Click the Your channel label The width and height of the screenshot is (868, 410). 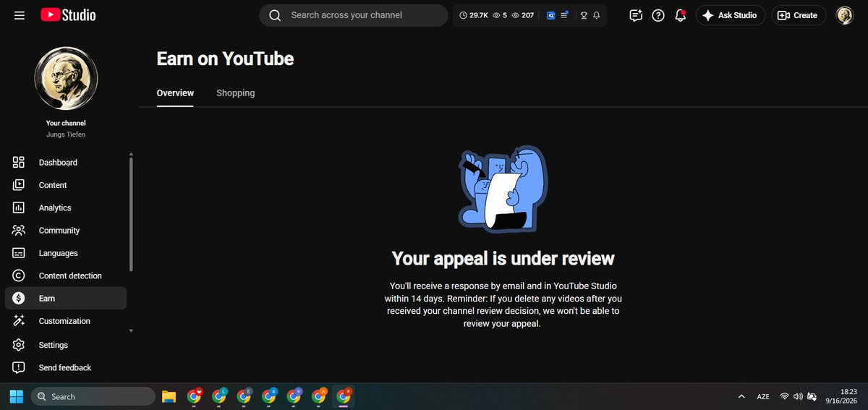(66, 123)
